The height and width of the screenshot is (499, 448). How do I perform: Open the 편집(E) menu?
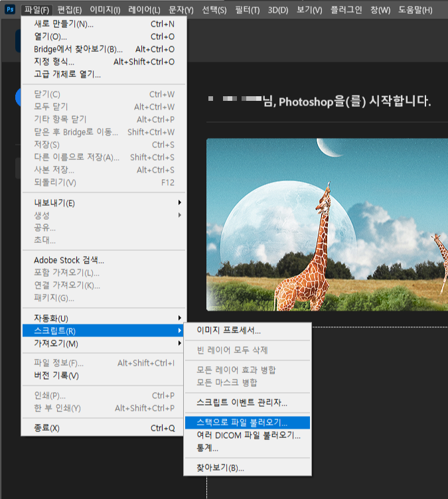(x=70, y=10)
